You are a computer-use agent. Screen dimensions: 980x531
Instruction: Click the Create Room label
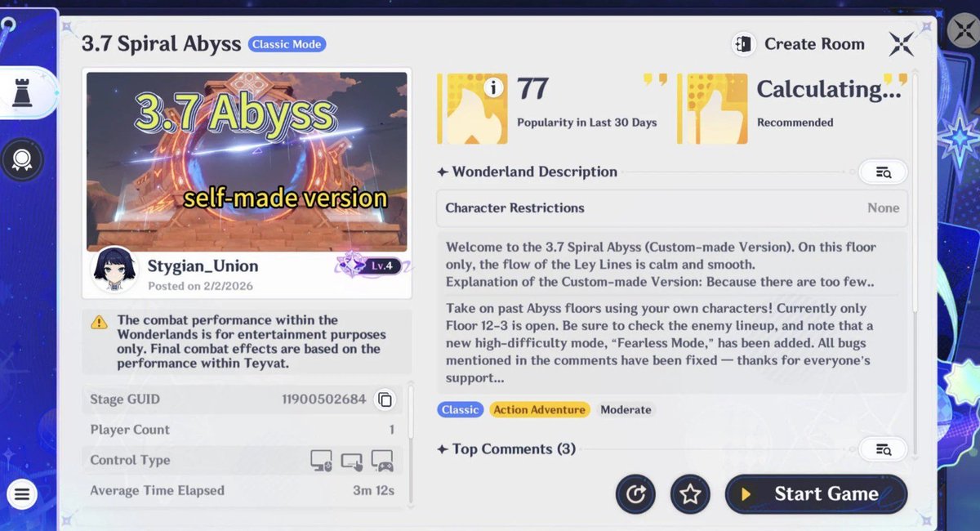pos(814,44)
